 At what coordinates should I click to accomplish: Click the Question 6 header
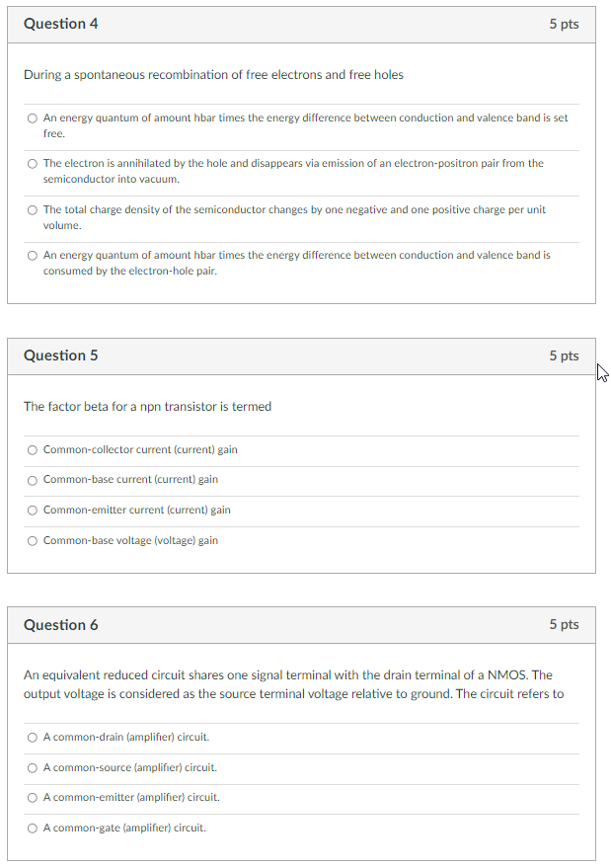(x=60, y=624)
